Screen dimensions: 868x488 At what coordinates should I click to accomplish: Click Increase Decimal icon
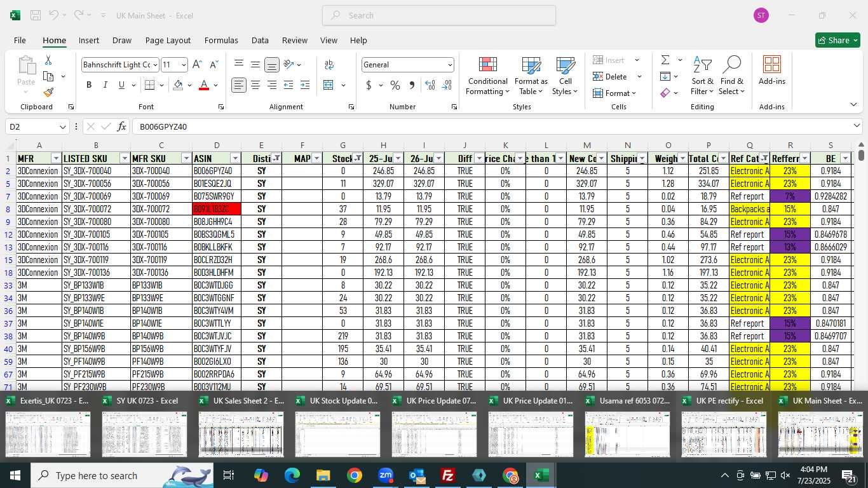tap(430, 85)
